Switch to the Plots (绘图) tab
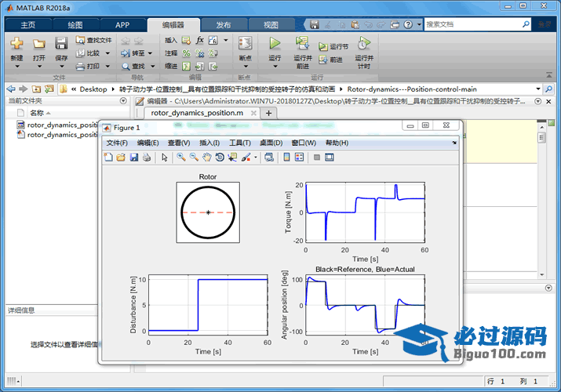The width and height of the screenshot is (561, 392). (75, 25)
